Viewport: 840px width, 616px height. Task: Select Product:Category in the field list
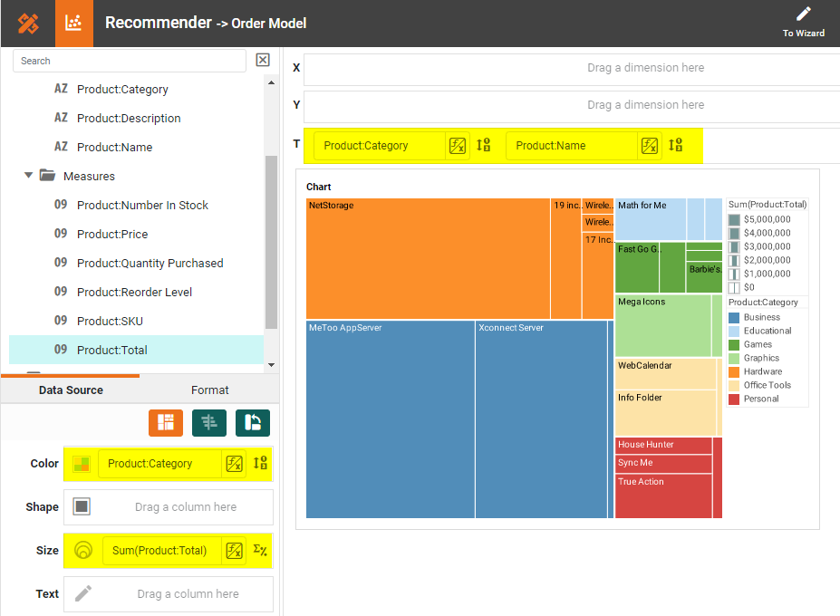click(122, 90)
